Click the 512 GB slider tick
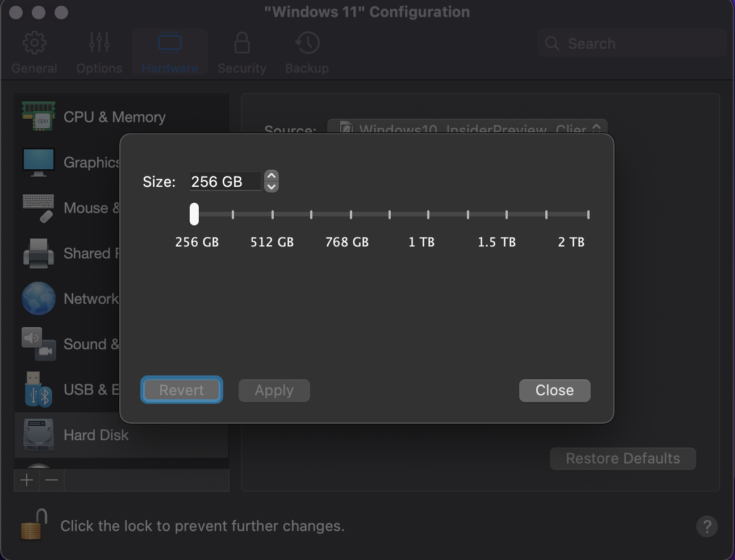 click(x=273, y=215)
